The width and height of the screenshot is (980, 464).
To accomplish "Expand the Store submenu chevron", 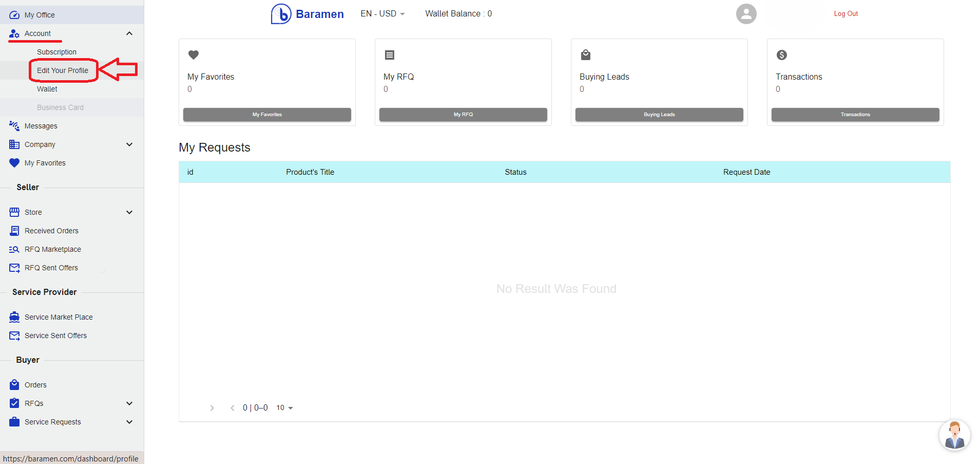I will tap(129, 212).
